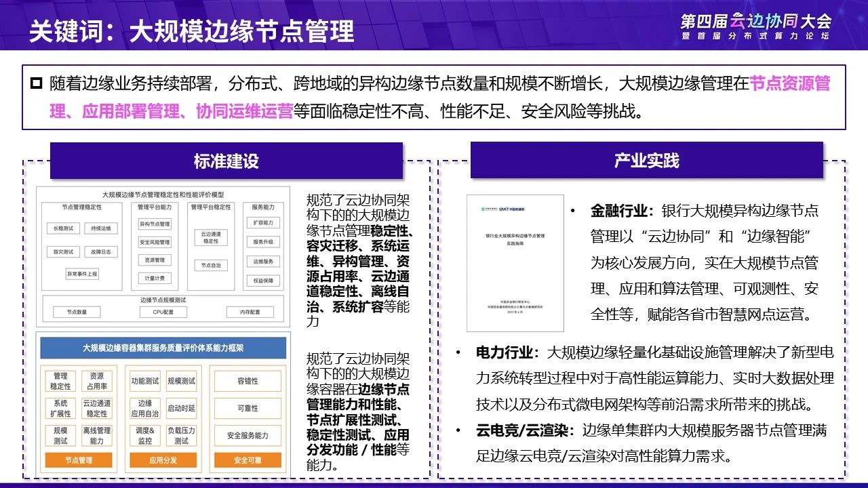Click the 计量计费 box
The height and width of the screenshot is (488, 868).
pyautogui.click(x=155, y=278)
